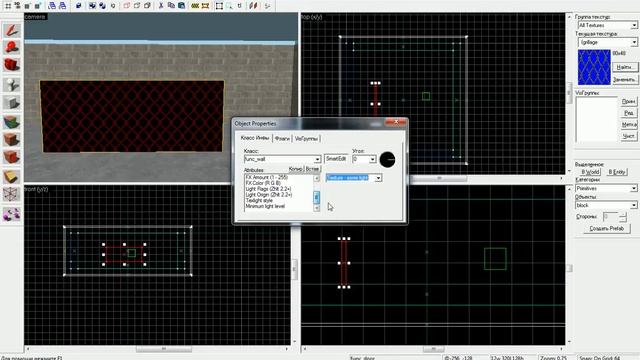Viewport: 640px width, 360px height.
Task: Toggle the ignore groups toolbar icon
Action: 112,6
